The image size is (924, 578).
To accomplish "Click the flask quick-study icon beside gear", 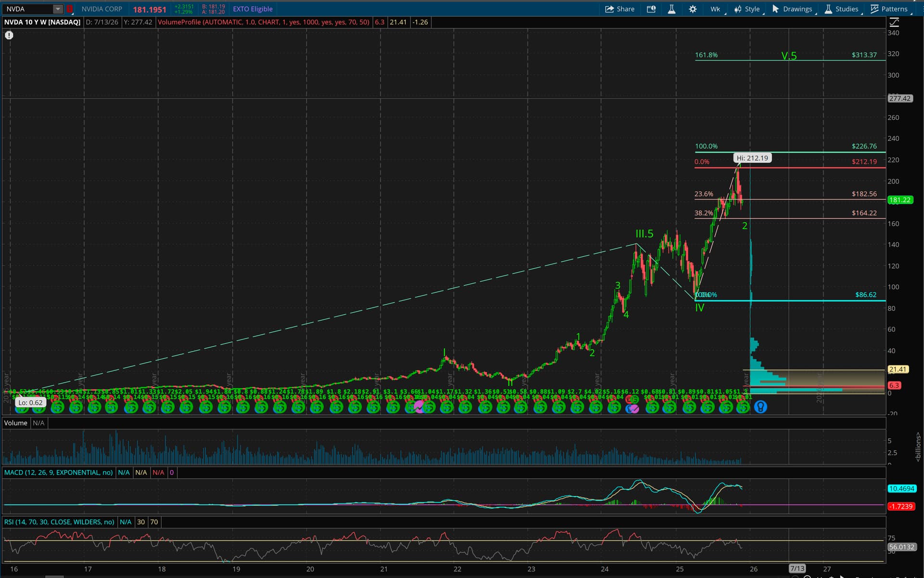I will (671, 9).
